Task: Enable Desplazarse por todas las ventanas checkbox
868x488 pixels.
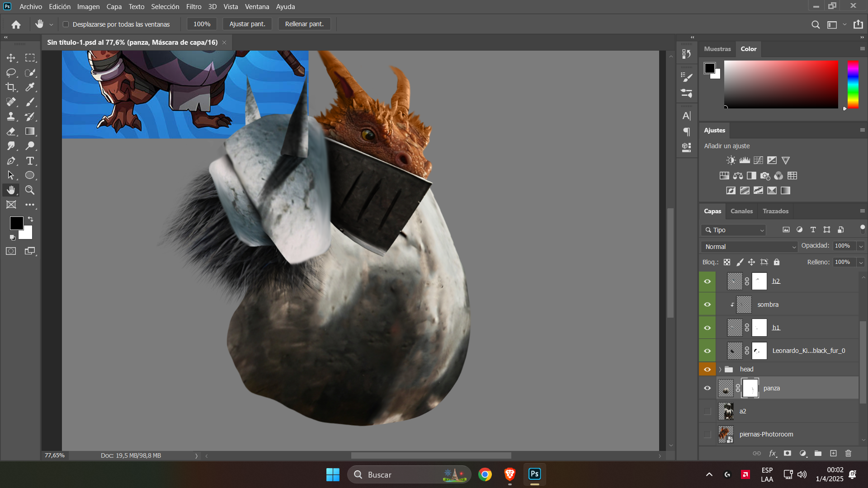Action: pos(66,24)
